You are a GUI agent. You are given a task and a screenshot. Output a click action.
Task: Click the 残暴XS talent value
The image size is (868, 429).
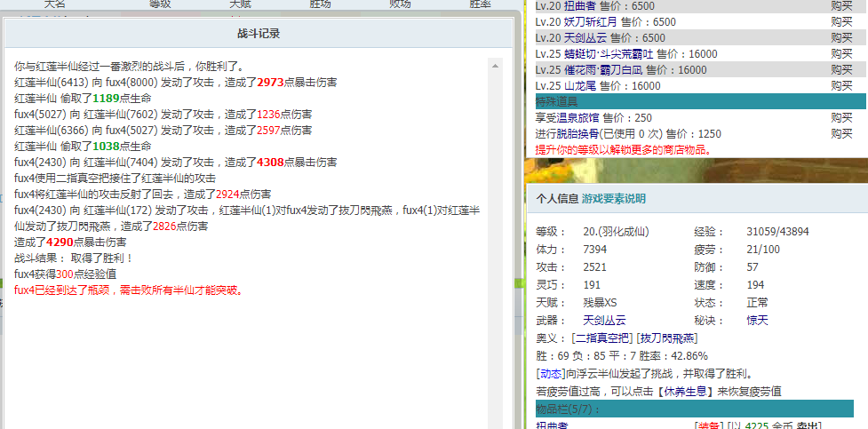point(600,303)
